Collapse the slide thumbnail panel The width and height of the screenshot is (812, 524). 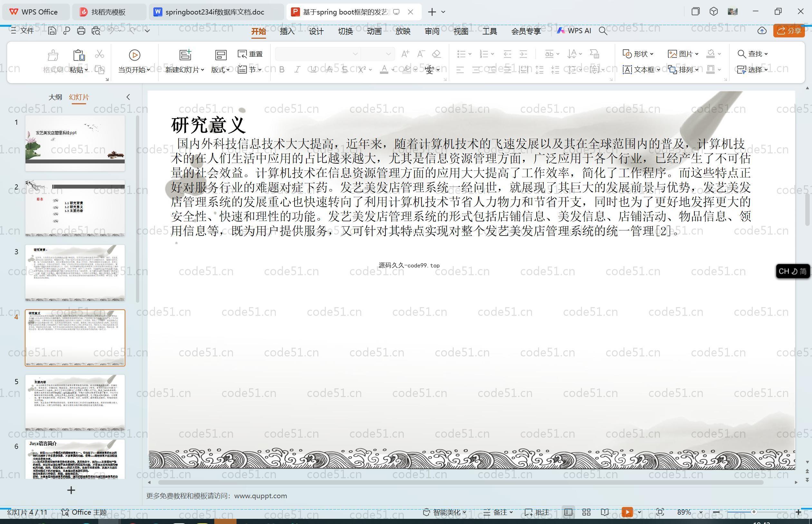coord(128,97)
